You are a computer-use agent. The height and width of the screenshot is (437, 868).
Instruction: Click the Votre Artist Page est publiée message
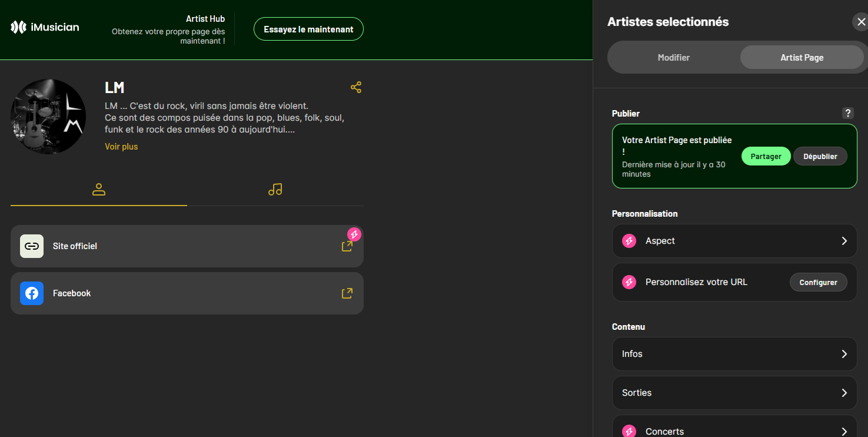click(677, 145)
